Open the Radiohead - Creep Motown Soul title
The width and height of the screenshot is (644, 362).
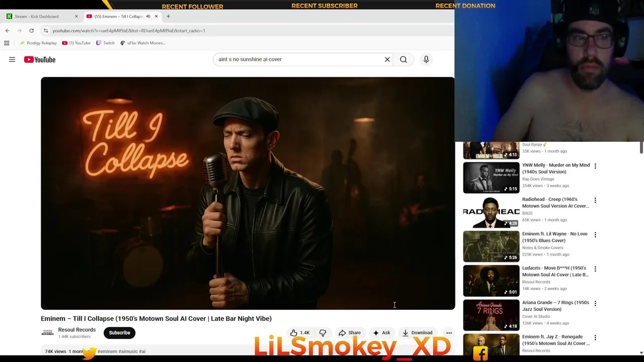(555, 203)
